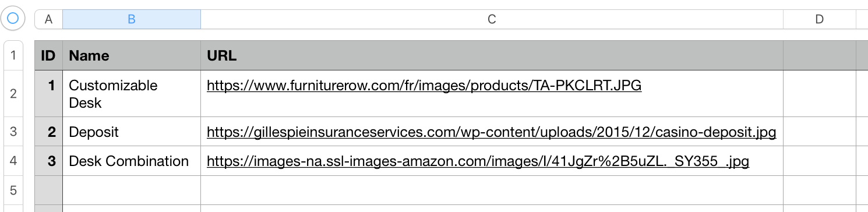Click the Name header cell
This screenshot has height=212, width=868.
tap(132, 56)
